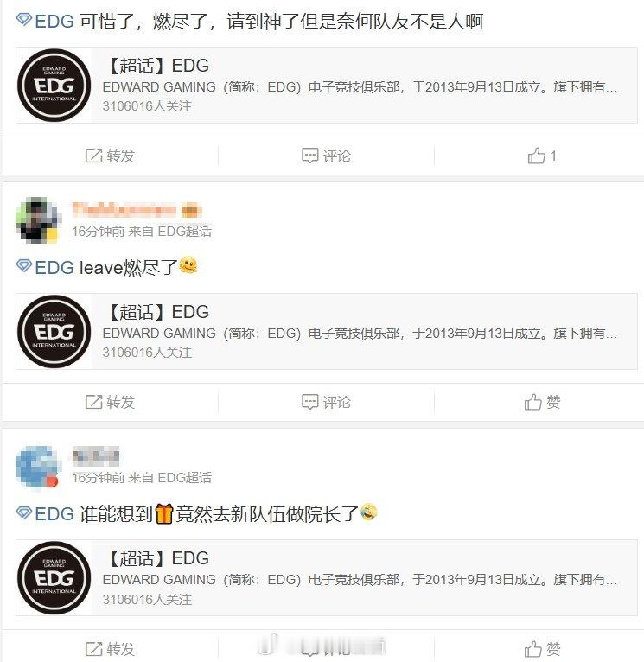Open comments on first post
Screen dimensions: 644x662
tap(326, 156)
